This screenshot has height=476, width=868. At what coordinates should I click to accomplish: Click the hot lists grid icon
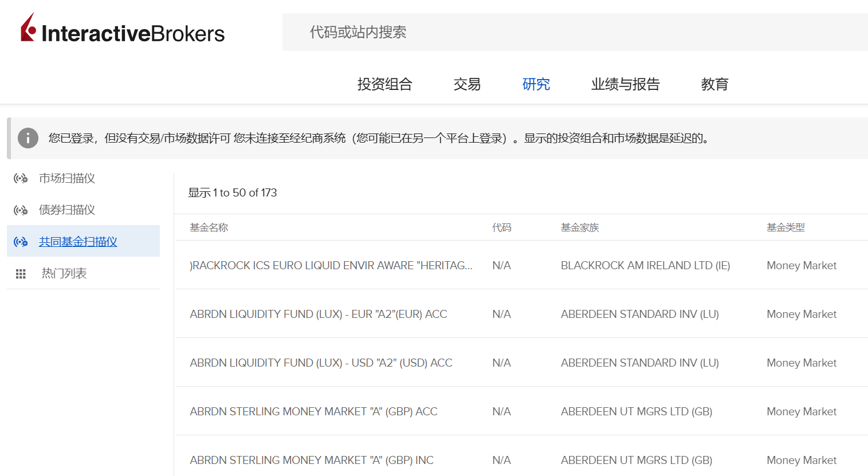(21, 274)
